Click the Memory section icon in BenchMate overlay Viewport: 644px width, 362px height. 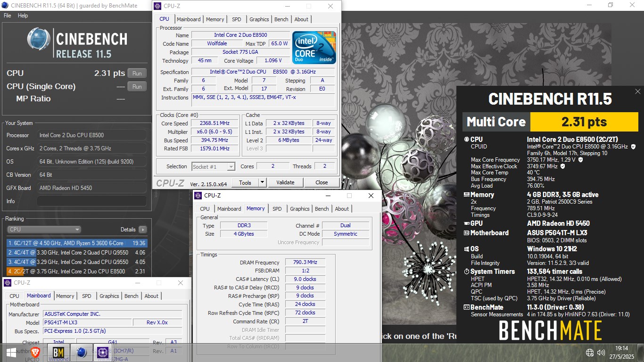tap(467, 195)
